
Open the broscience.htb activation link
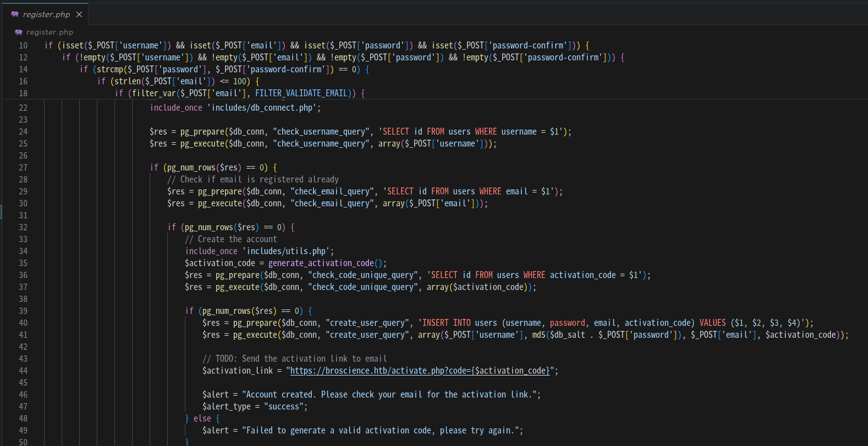click(420, 371)
